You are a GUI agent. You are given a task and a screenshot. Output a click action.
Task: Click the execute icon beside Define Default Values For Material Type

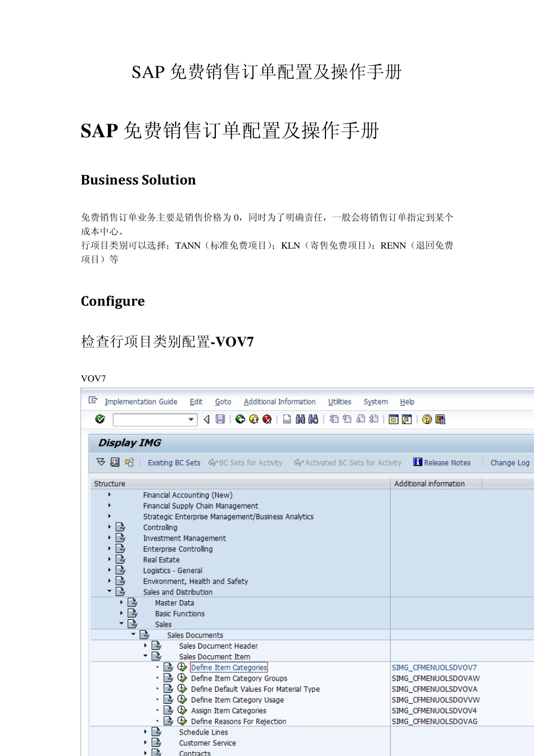182,688
